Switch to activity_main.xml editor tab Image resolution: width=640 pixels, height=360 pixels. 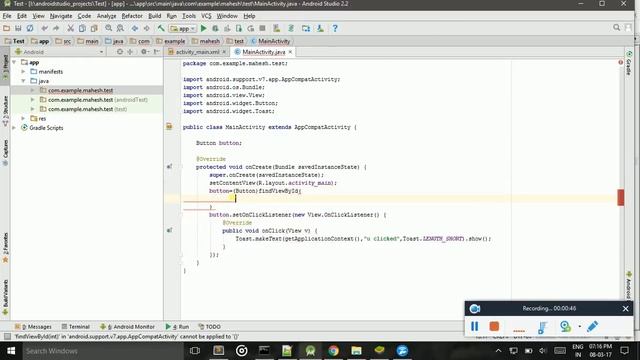[197, 52]
